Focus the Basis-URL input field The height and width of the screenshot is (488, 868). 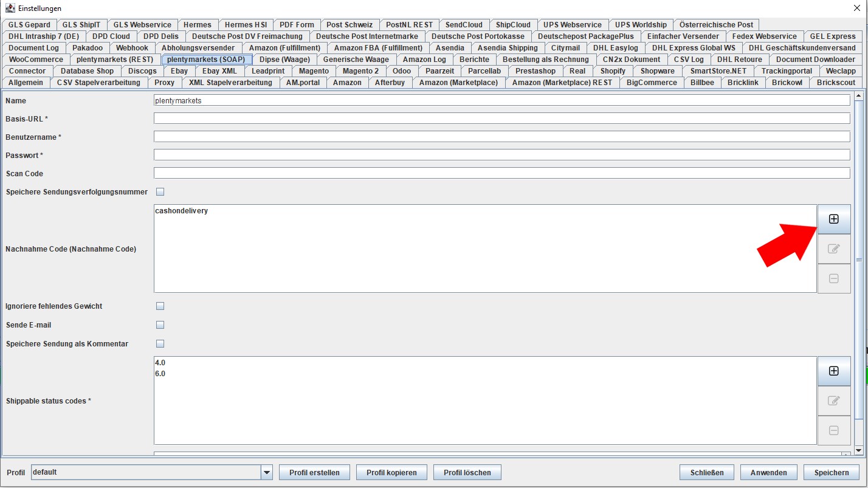point(502,119)
